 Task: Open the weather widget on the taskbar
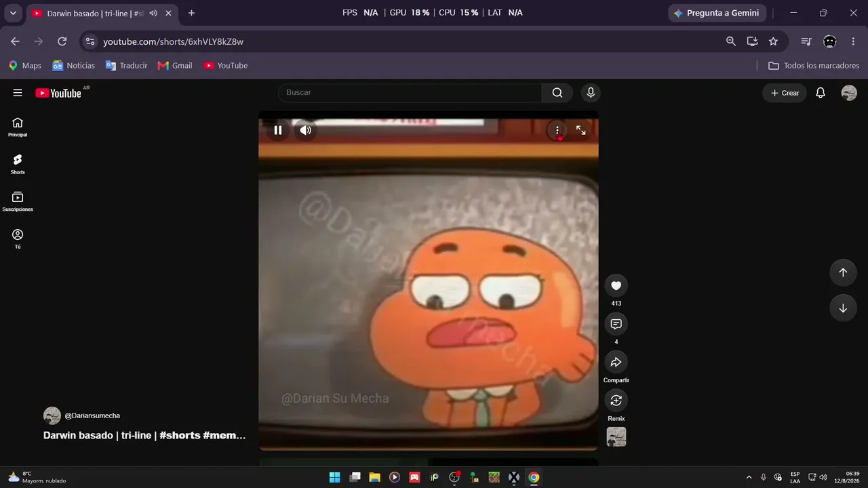37,477
